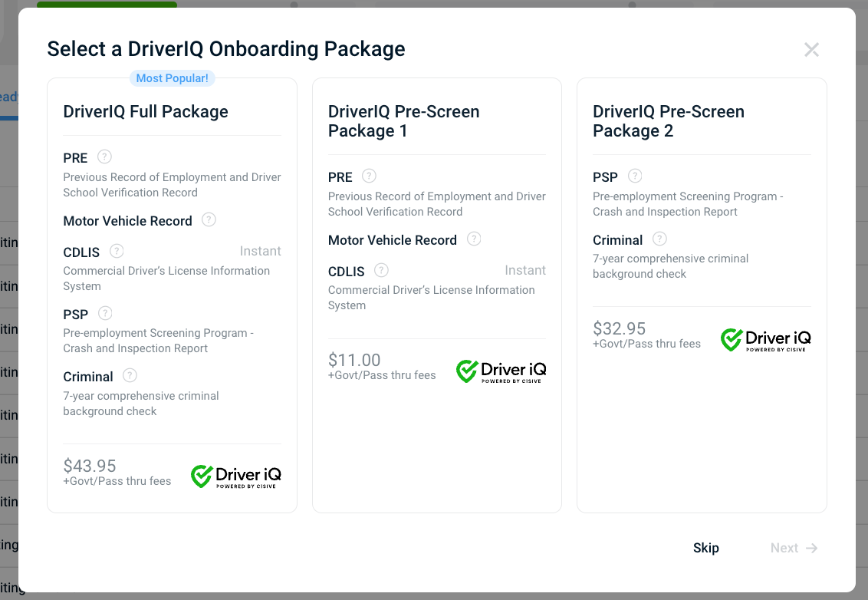Click Instant label in Pre-Screen Package 1
868x600 pixels.
[x=525, y=270]
